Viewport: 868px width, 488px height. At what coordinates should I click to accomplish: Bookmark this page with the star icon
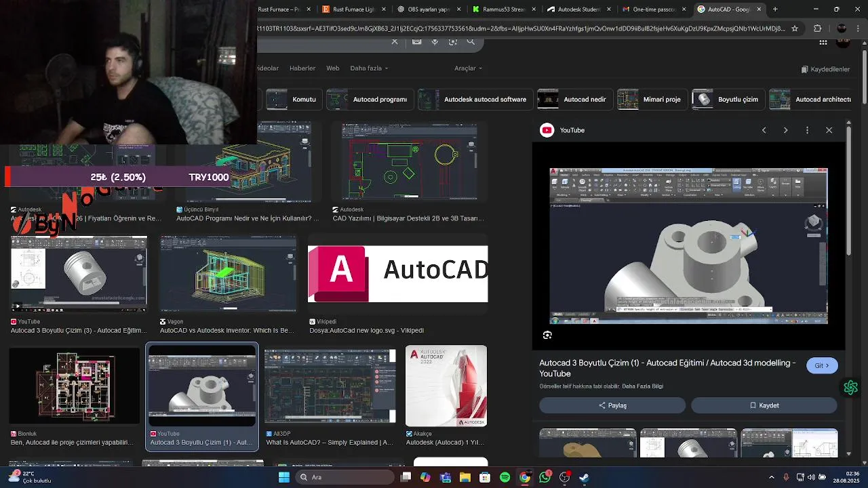(x=795, y=28)
